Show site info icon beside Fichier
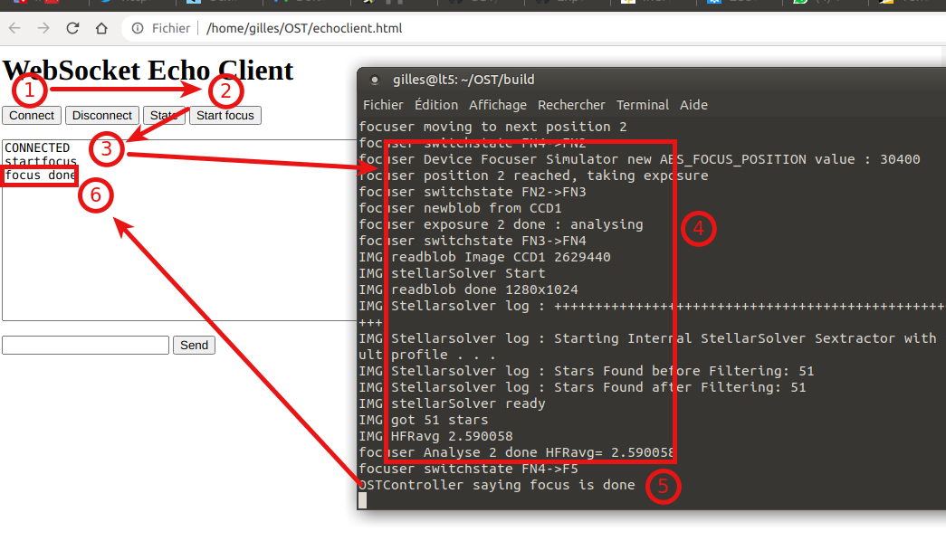946x560 pixels. 138,28
